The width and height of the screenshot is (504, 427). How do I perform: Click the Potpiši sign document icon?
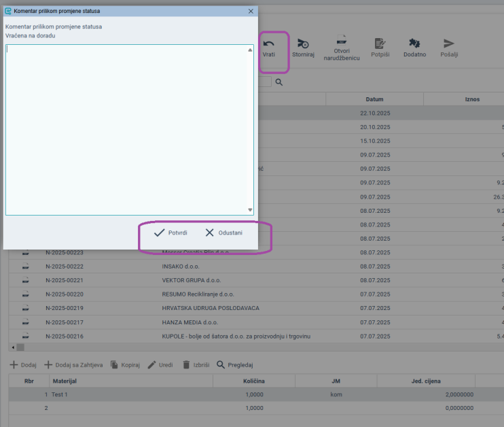(x=380, y=44)
